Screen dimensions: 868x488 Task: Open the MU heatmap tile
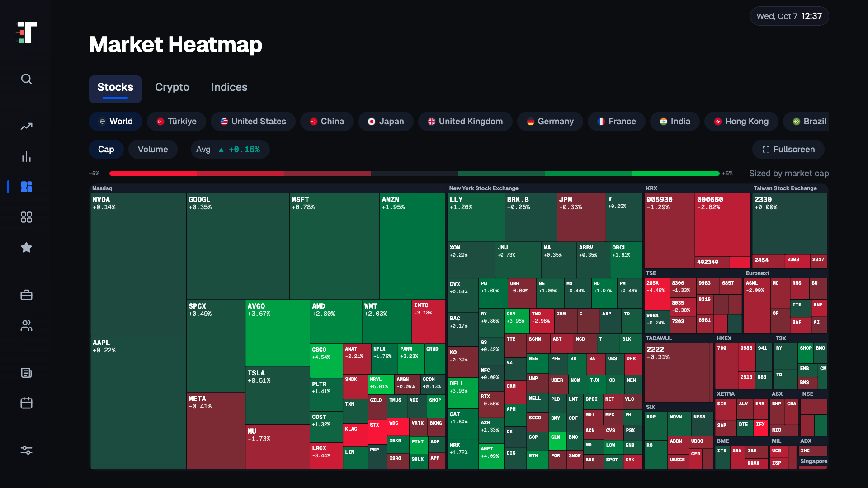(278, 447)
